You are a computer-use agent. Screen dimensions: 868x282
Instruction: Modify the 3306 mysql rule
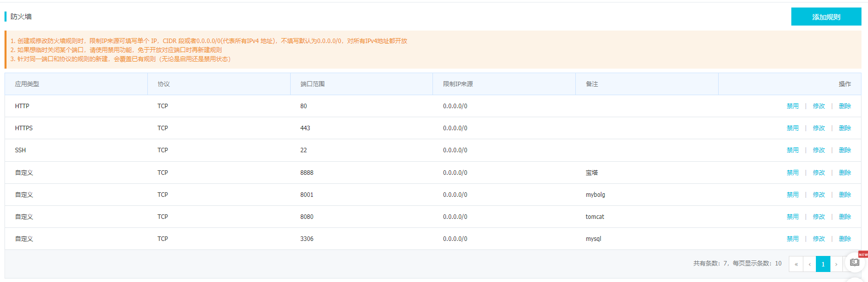pos(819,239)
